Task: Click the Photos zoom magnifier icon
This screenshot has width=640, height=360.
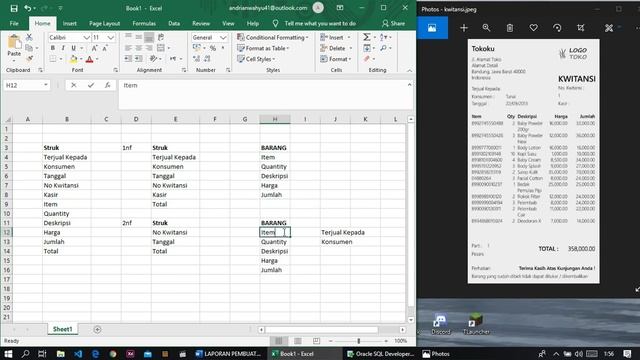Action: coord(486,28)
